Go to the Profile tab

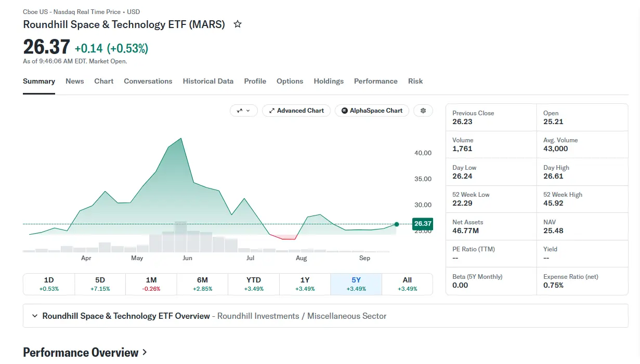255,82
